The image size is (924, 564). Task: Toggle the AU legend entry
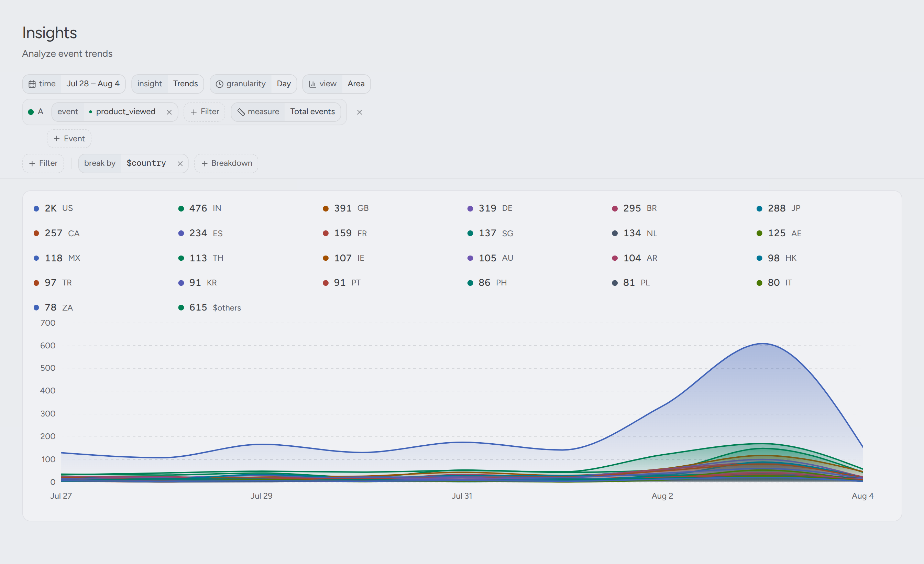[x=491, y=258]
